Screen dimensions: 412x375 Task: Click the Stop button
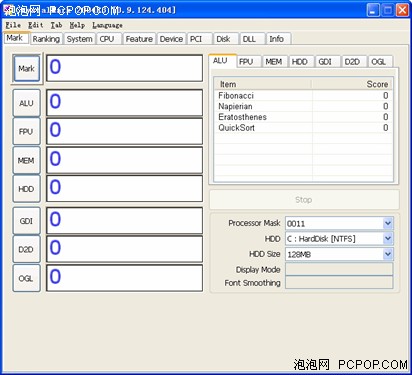point(304,200)
